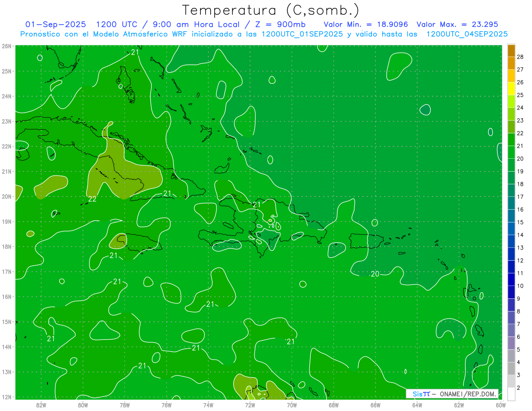Click the '23N' latitude axis label
Screen dimensions: 532x411
point(7,121)
